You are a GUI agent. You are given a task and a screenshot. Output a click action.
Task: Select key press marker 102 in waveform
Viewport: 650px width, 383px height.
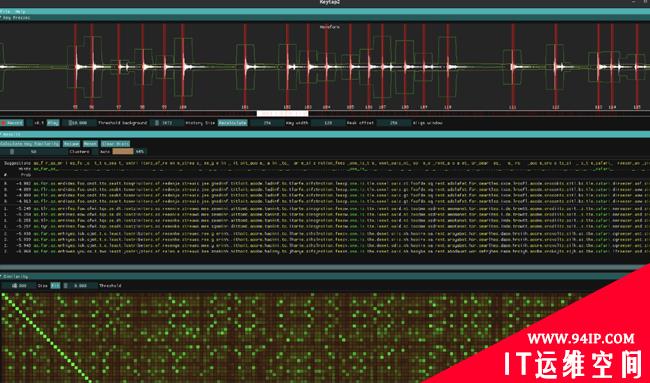[x=287, y=66]
